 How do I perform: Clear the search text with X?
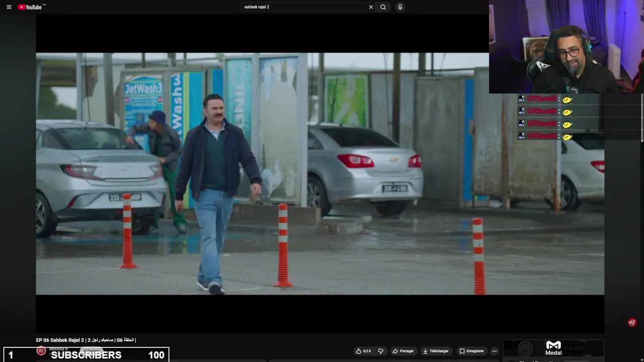(x=371, y=7)
